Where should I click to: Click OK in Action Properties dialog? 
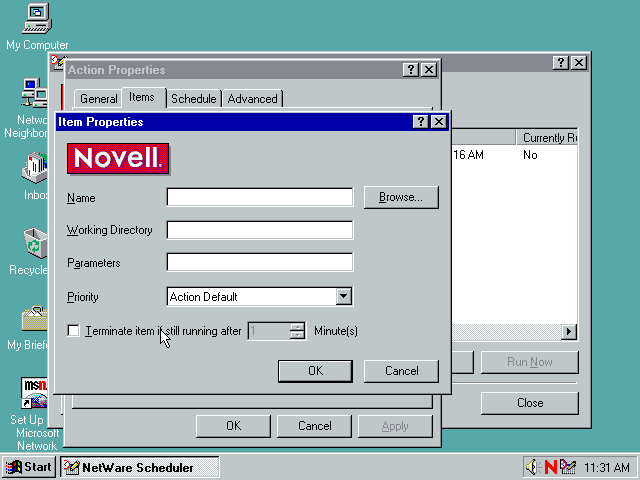click(233, 426)
